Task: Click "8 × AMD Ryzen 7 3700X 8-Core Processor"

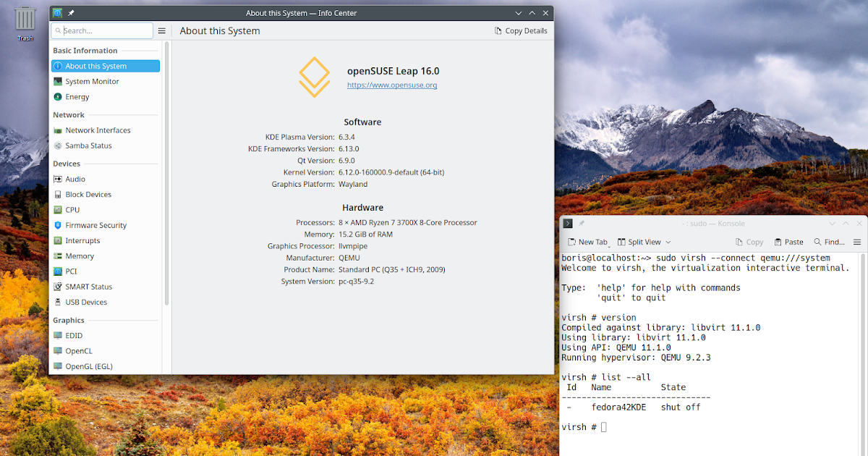Action: 408,223
